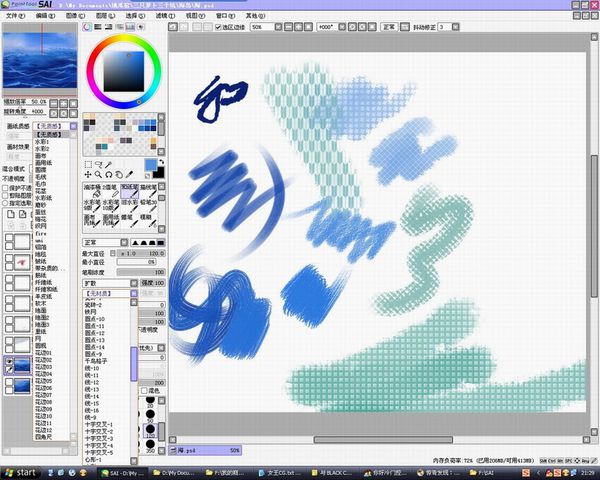Pick the 水彩笔 9號 watercolor brush
Image resolution: width=600 pixels, height=480 pixels.
pos(92,206)
